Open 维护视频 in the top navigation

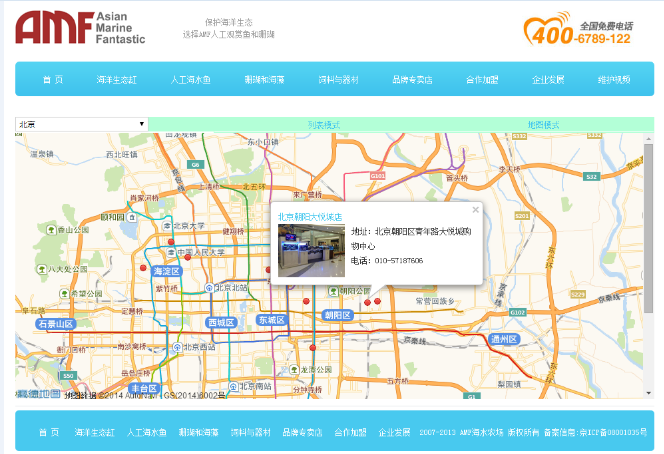click(614, 79)
